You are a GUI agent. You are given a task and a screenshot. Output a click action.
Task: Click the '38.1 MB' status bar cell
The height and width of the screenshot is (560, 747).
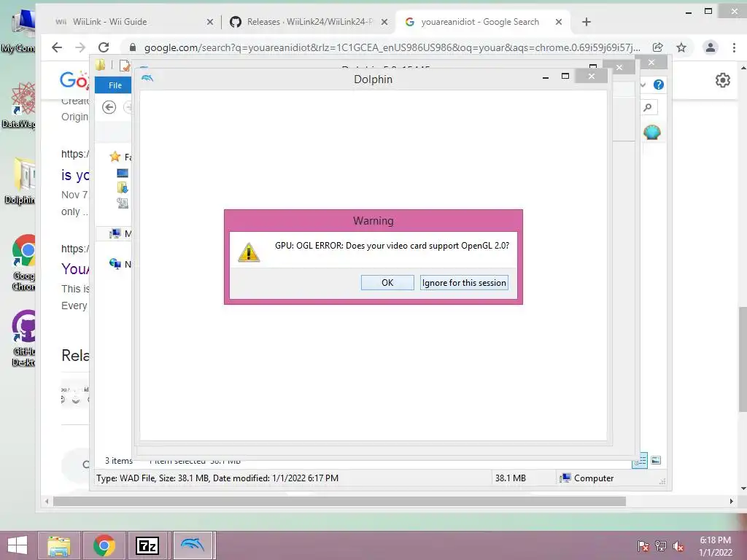tap(510, 478)
